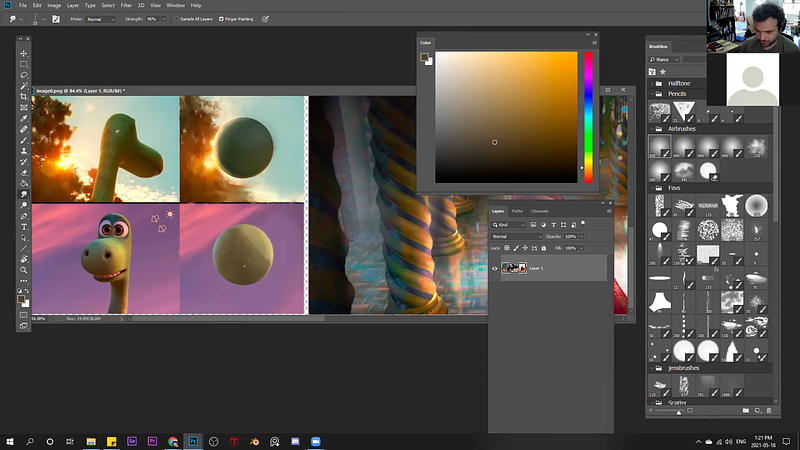Expand the Halftone brush folder
Screen dimensions: 800x450
tap(652, 83)
